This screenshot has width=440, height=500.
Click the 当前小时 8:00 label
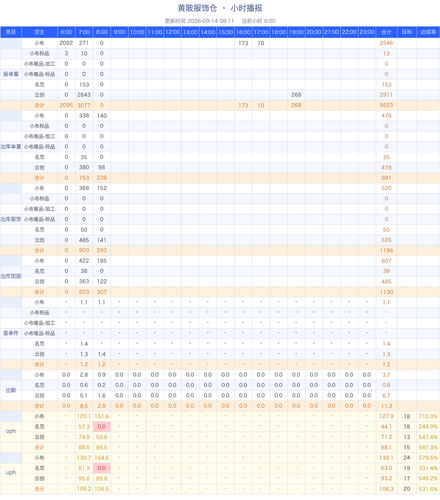258,21
